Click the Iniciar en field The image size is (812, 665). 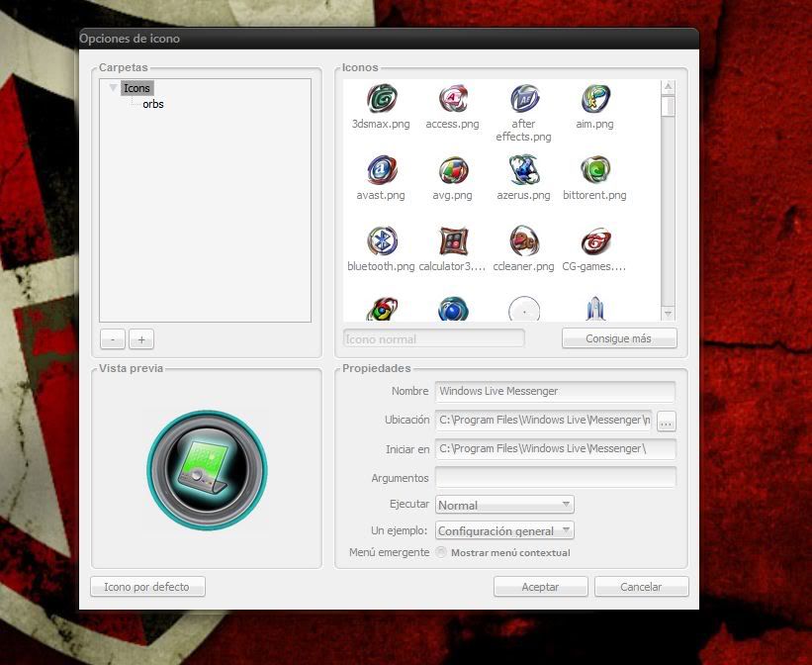pos(555,449)
